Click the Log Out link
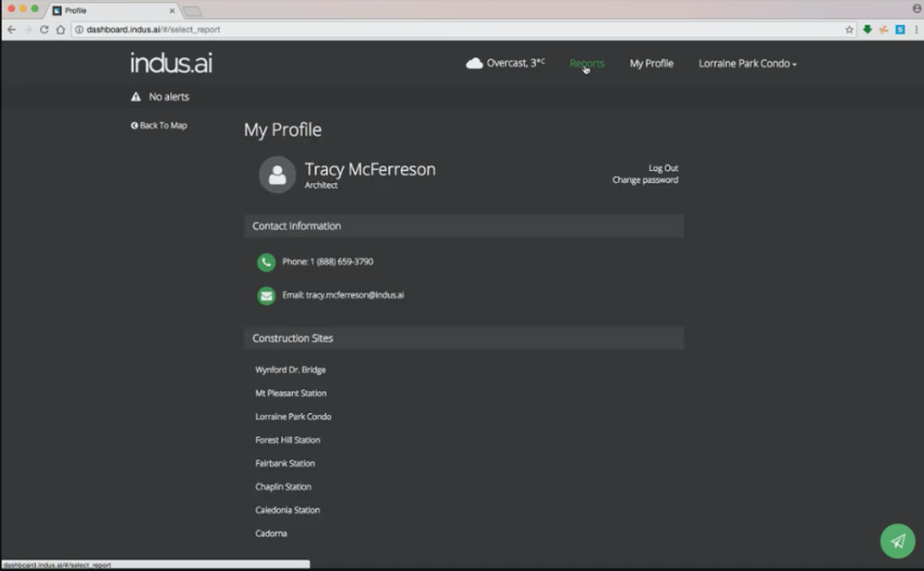The height and width of the screenshot is (571, 924). point(663,168)
